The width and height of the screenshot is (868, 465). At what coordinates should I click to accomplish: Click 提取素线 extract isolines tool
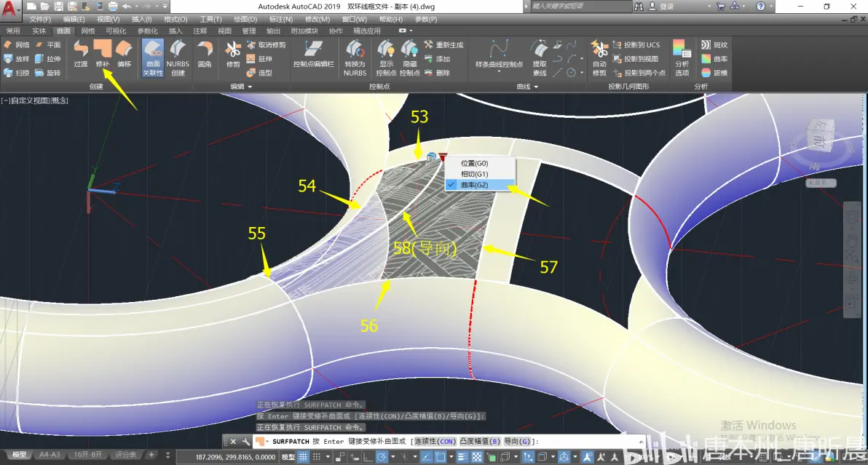coord(540,57)
